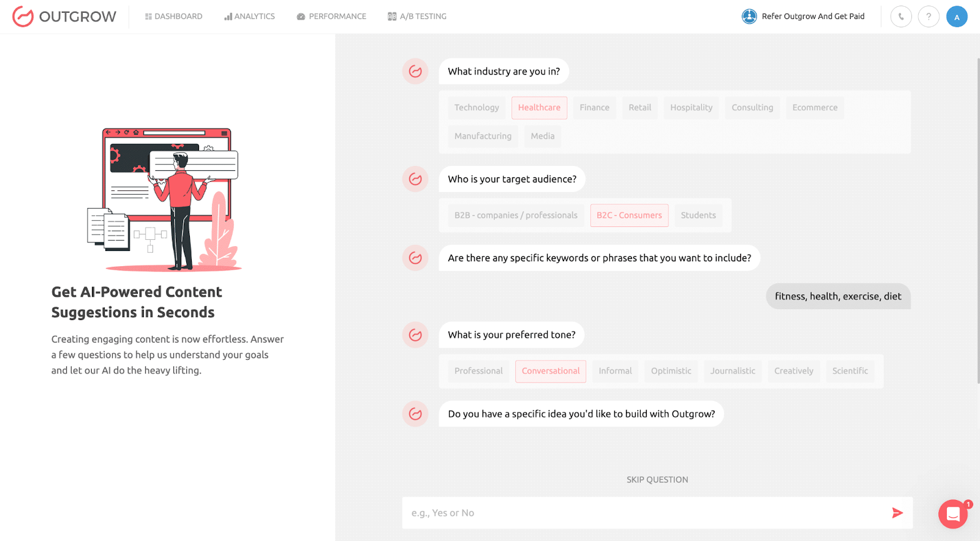
Task: Go to the Analytics tab
Action: 249,17
